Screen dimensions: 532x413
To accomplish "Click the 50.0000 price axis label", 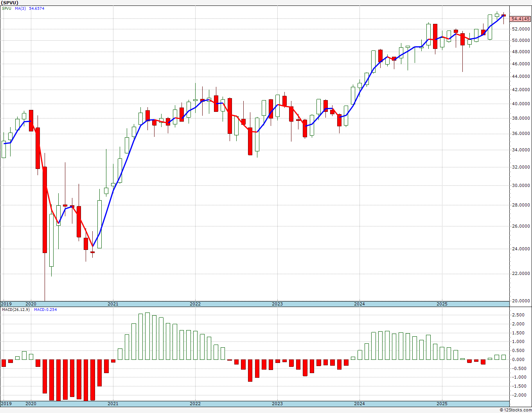I will (x=521, y=40).
